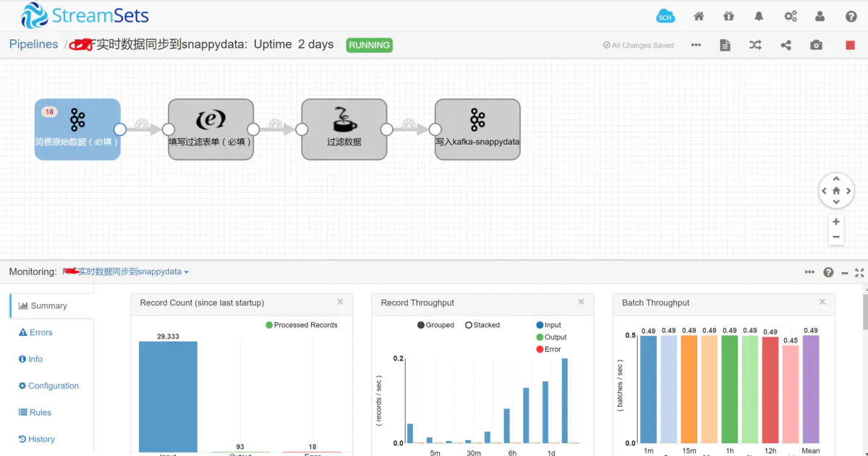Image resolution: width=868 pixels, height=456 pixels.
Task: Open the Summary tab
Action: [x=51, y=305]
